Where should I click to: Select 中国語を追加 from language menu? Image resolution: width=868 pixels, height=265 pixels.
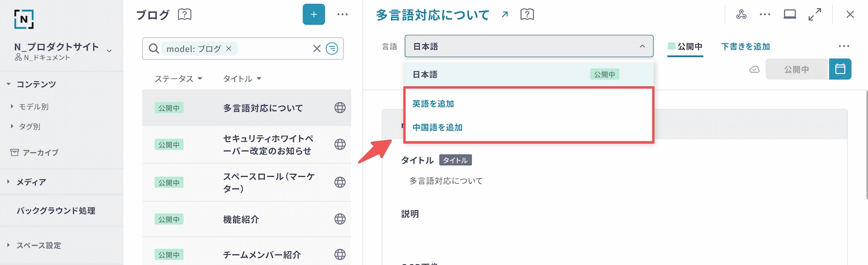(x=437, y=127)
